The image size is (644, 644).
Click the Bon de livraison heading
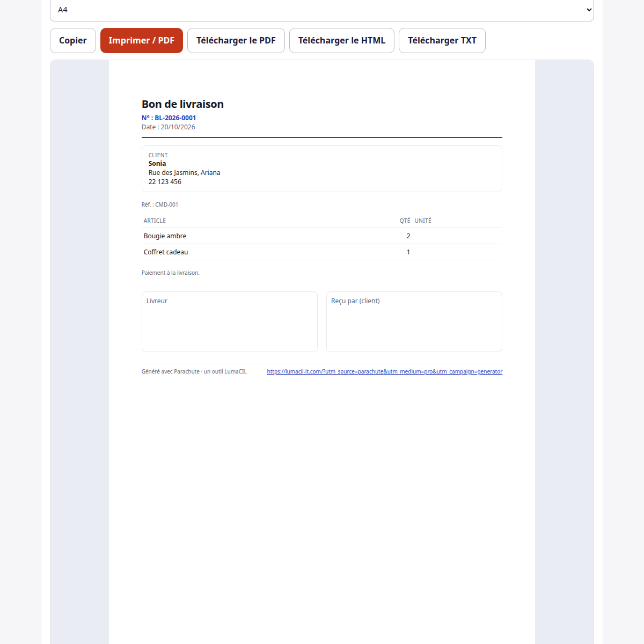[182, 104]
